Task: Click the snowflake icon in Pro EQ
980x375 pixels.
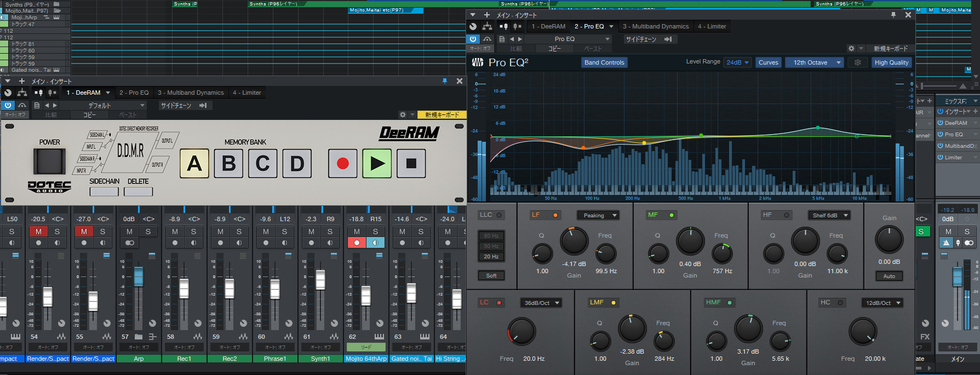Action: [858, 62]
